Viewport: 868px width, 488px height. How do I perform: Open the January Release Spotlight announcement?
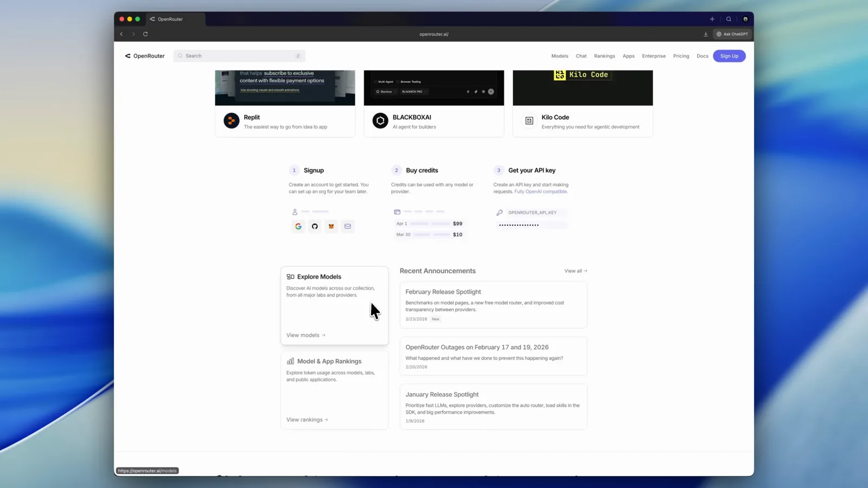tap(493, 407)
